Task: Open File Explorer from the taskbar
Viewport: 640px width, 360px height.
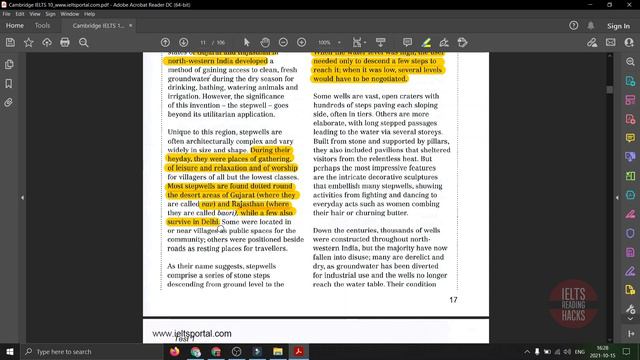Action: tap(278, 351)
